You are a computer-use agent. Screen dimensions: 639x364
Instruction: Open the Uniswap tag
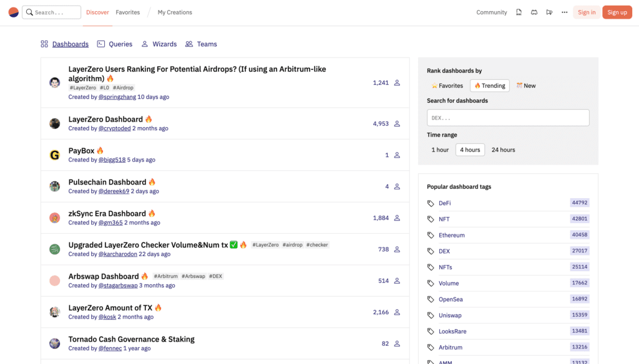pyautogui.click(x=450, y=315)
